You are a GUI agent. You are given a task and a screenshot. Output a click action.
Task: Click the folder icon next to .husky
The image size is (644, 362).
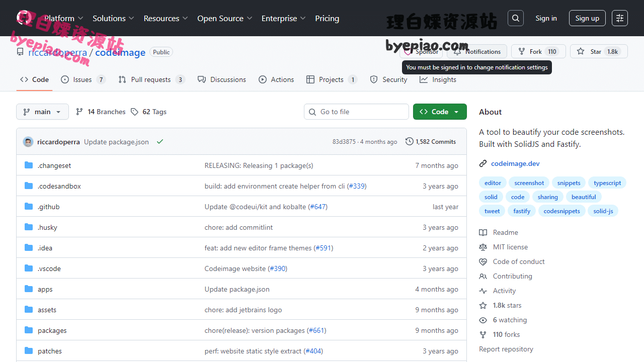tap(29, 227)
